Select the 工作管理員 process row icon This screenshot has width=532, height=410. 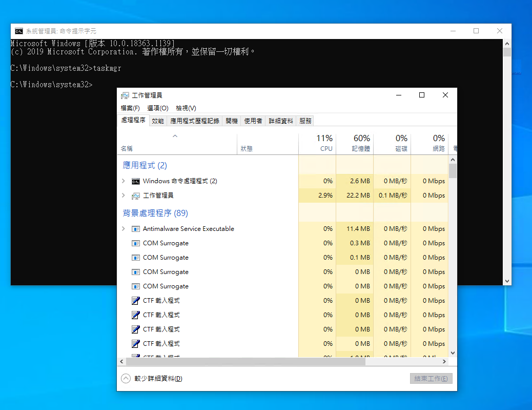coord(136,196)
